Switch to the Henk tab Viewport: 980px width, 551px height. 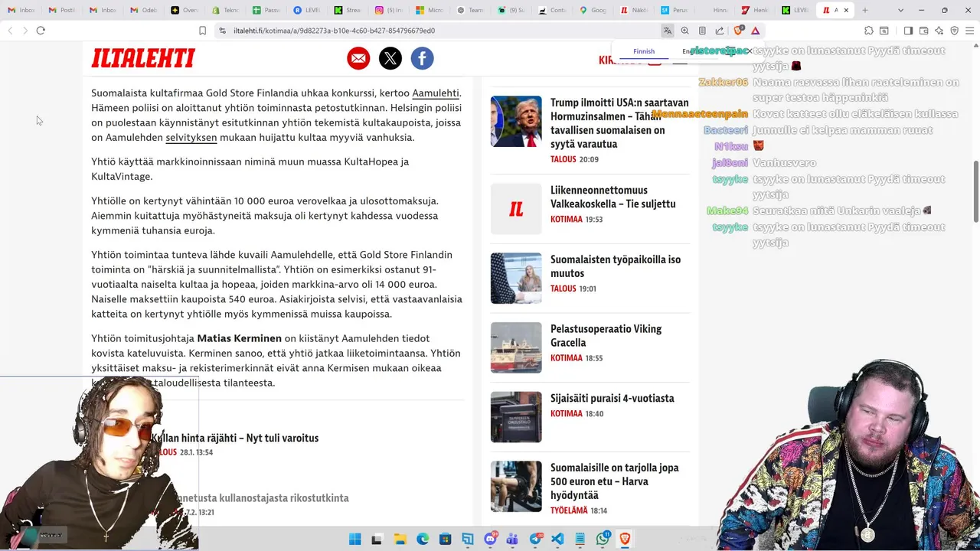click(754, 10)
